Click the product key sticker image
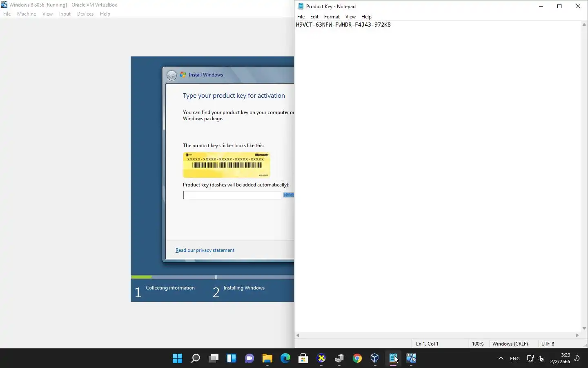 227,165
